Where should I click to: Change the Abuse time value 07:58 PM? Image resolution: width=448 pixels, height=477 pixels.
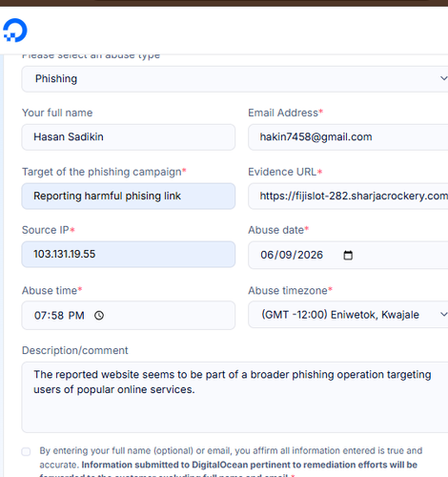[59, 316]
